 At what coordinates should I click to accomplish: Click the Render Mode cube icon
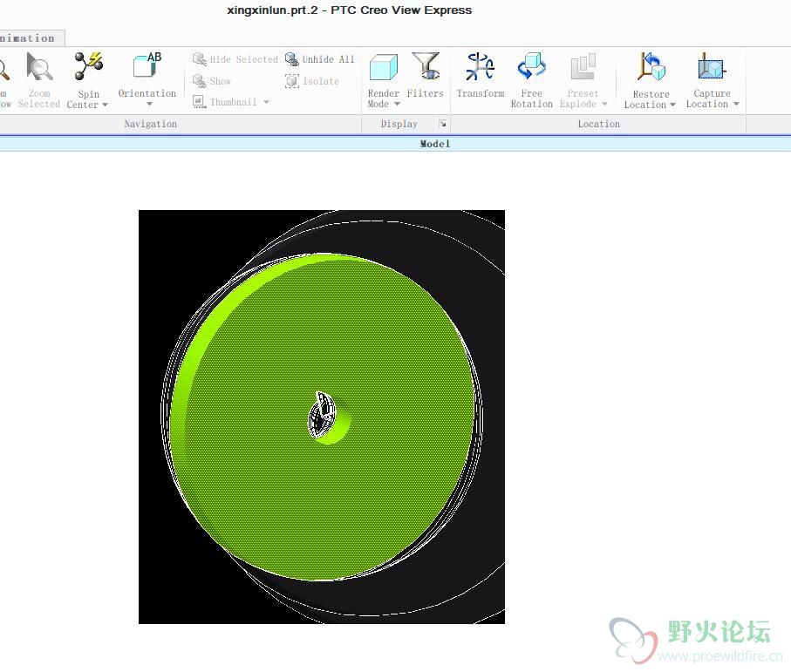[384, 68]
